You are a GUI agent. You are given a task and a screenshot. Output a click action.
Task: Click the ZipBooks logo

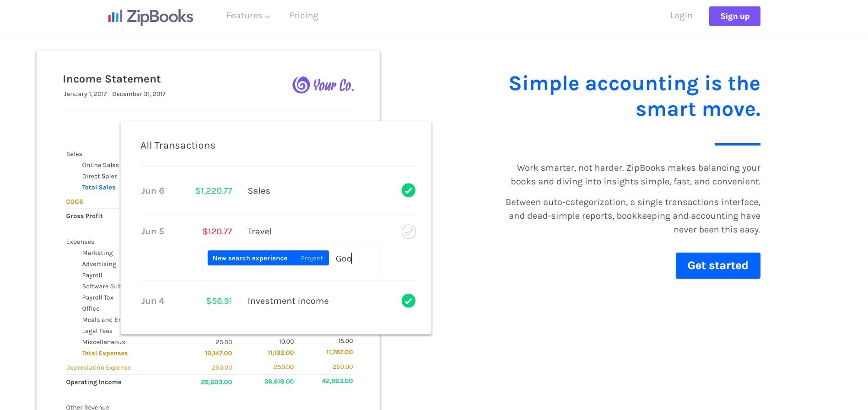[151, 16]
